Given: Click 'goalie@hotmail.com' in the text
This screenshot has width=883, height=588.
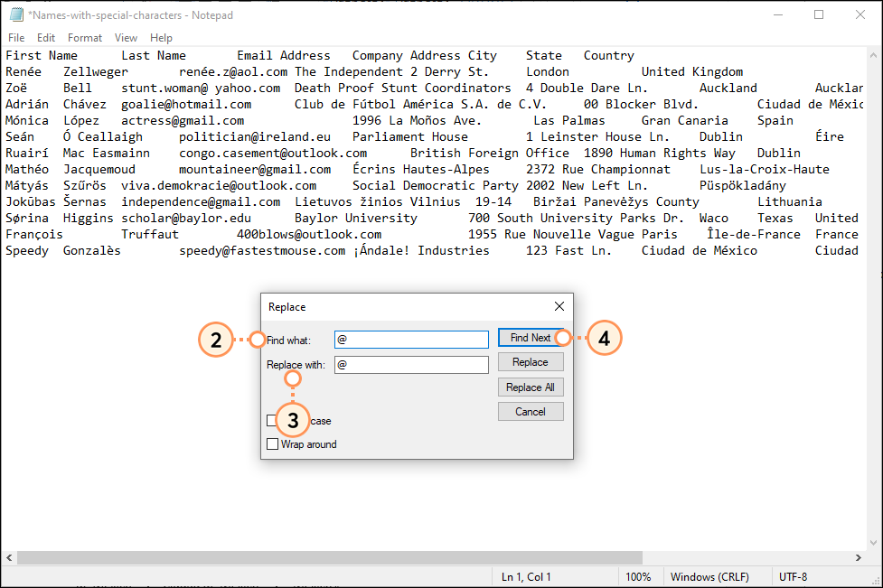Looking at the screenshot, I should click(186, 105).
